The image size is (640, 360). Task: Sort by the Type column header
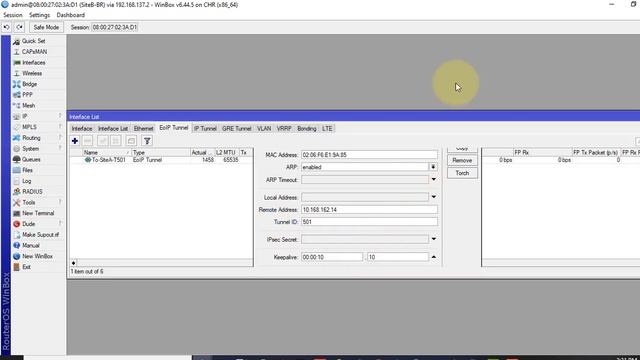coord(161,152)
